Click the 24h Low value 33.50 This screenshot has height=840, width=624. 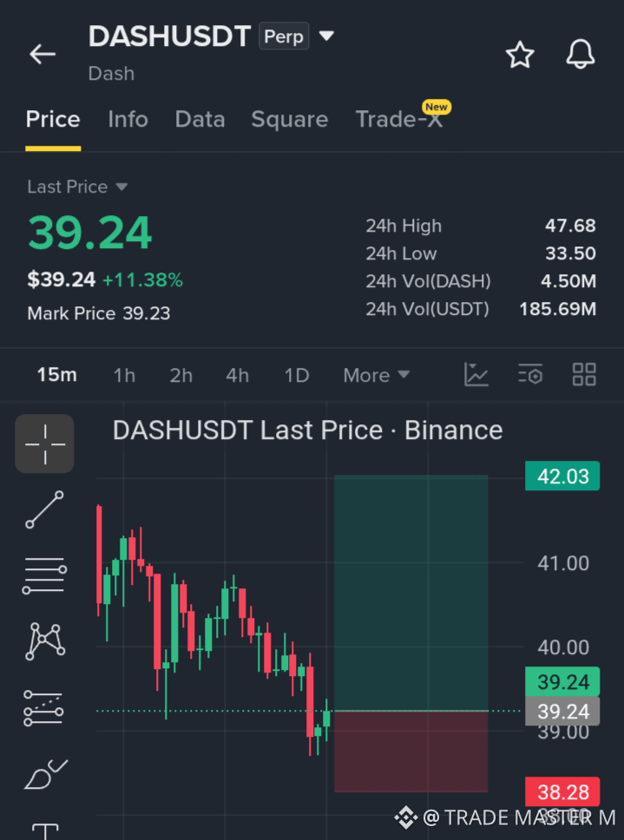pos(570,253)
